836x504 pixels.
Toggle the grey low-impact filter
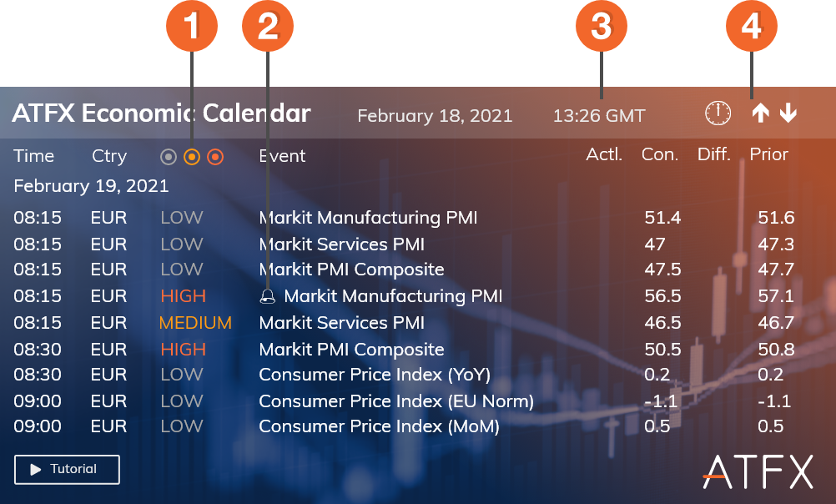click(x=169, y=156)
